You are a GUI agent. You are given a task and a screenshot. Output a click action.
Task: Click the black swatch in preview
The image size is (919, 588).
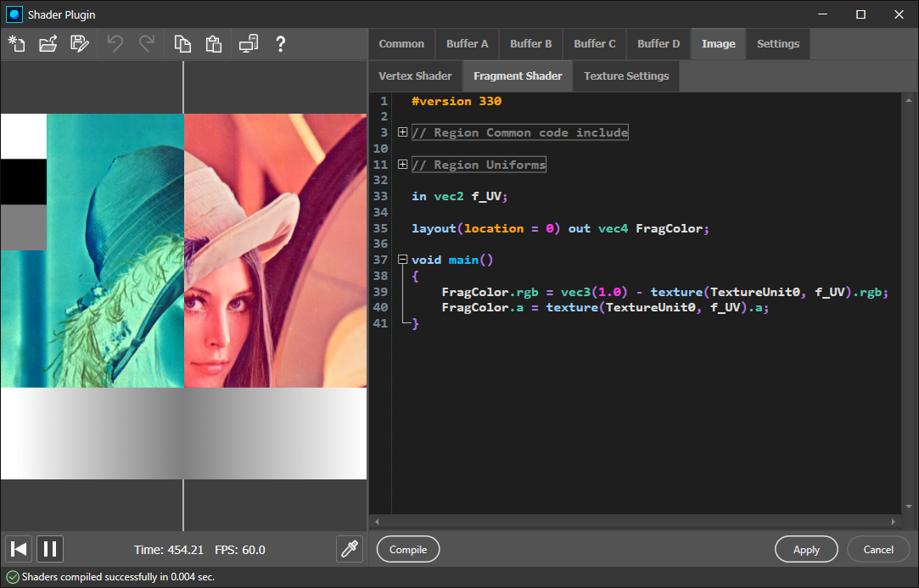pyautogui.click(x=24, y=182)
